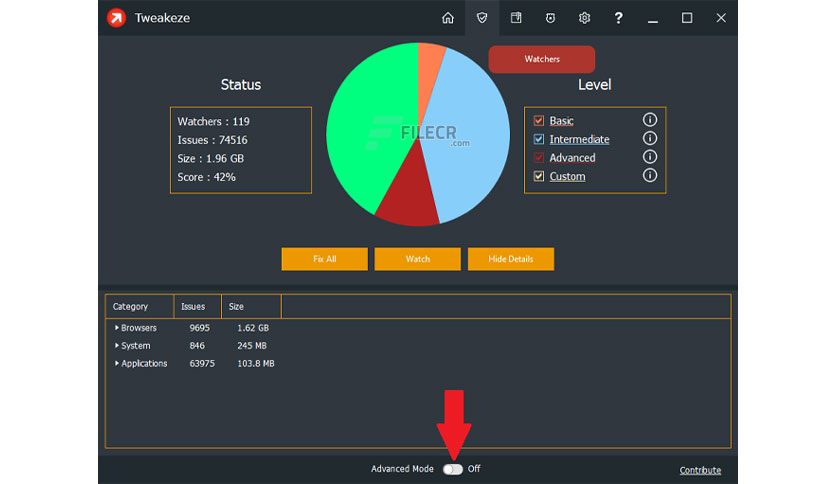Open settings gear icon
The width and height of the screenshot is (836, 484).
tap(584, 18)
